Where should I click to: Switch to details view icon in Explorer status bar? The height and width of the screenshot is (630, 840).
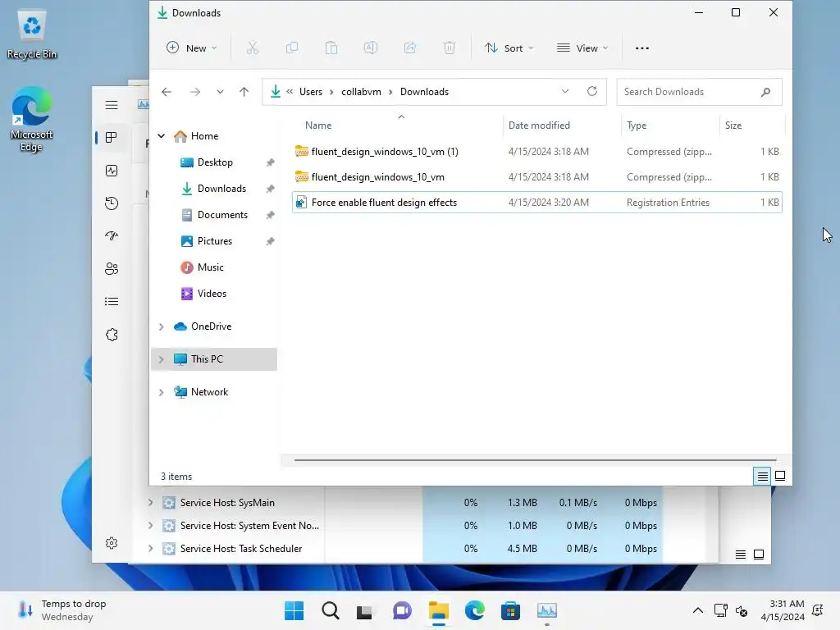click(x=762, y=476)
